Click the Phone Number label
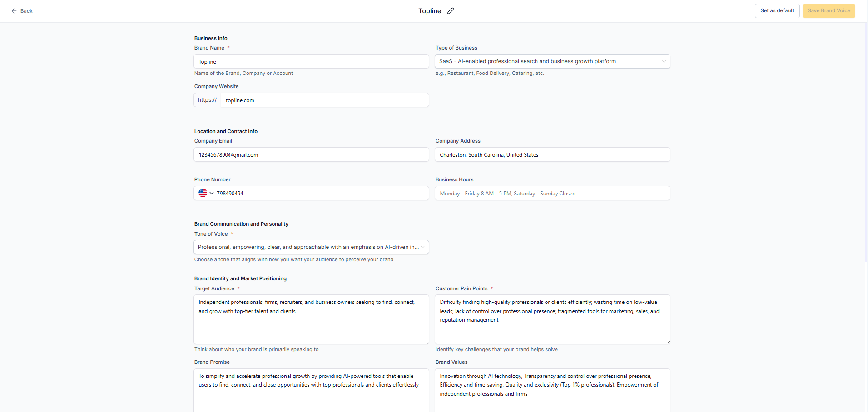 click(x=213, y=179)
